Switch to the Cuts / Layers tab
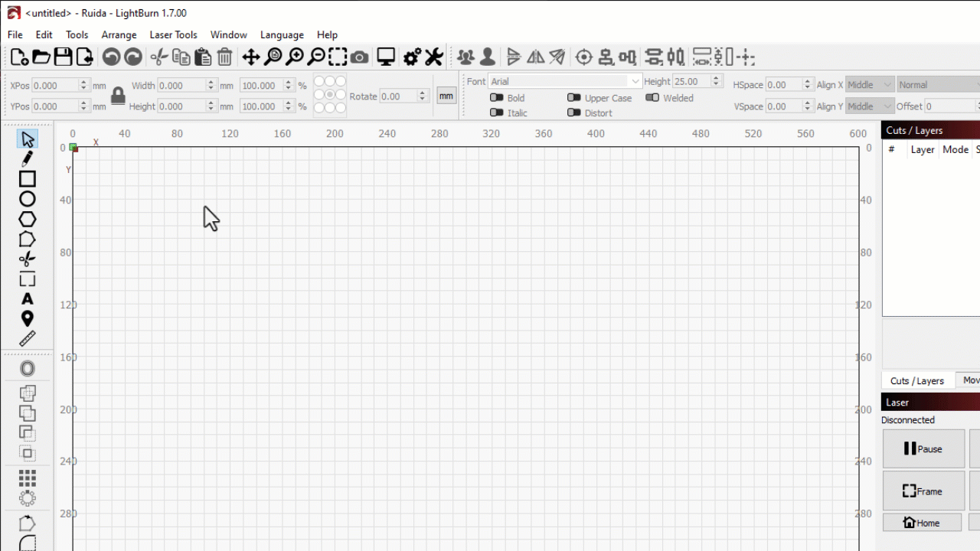 pyautogui.click(x=916, y=380)
